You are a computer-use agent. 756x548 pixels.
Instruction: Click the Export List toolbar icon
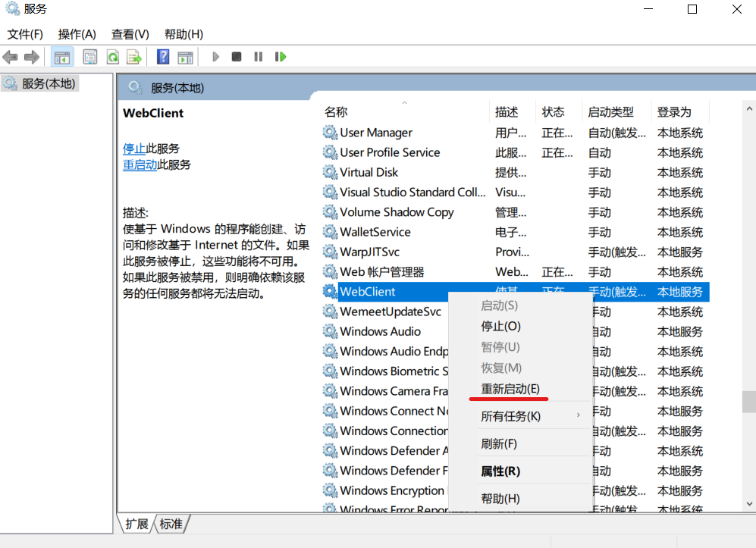[134, 57]
